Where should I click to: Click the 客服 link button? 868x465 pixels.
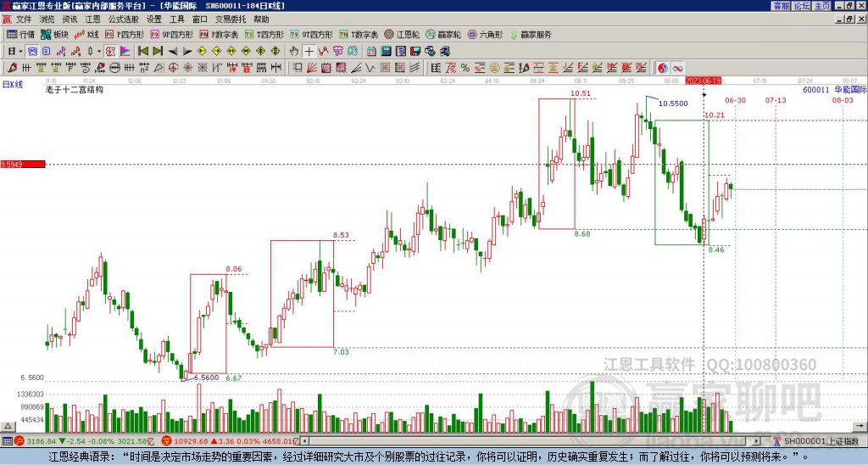click(x=781, y=6)
